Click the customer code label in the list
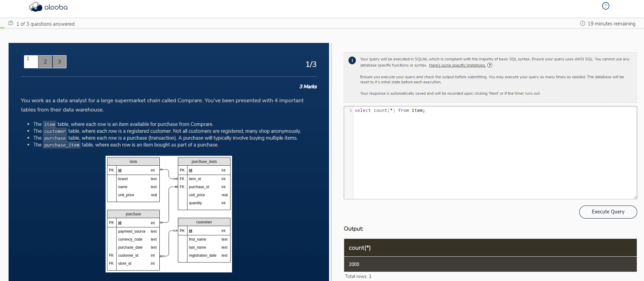The height and width of the screenshot is (281, 644). [x=55, y=131]
